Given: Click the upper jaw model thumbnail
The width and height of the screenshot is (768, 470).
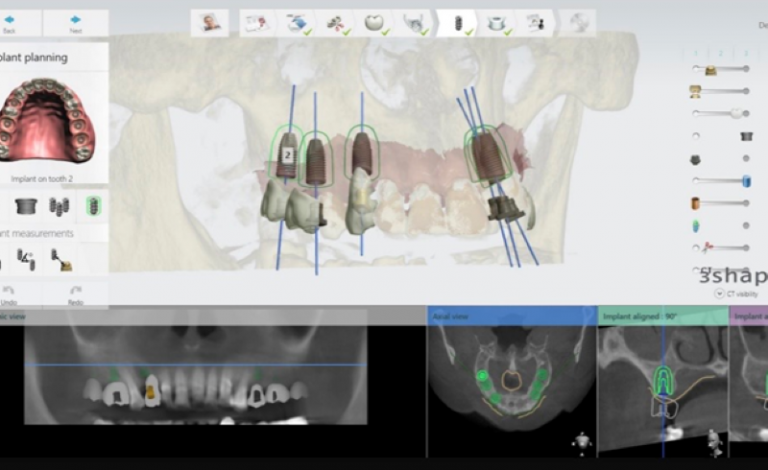Looking at the screenshot, I should (50, 120).
